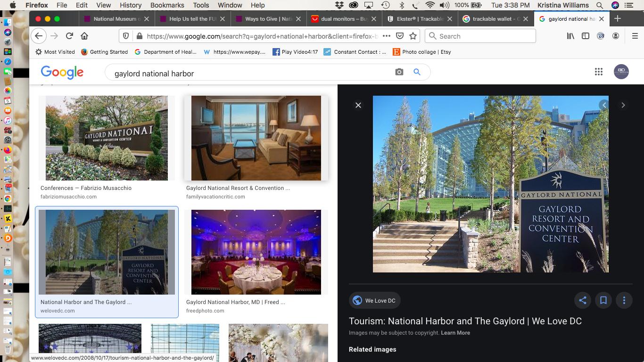
Task: Share the previewed image
Action: 583,300
